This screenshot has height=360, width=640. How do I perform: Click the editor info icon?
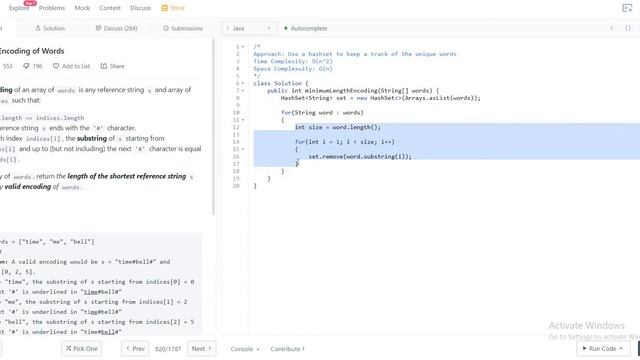pos(611,28)
